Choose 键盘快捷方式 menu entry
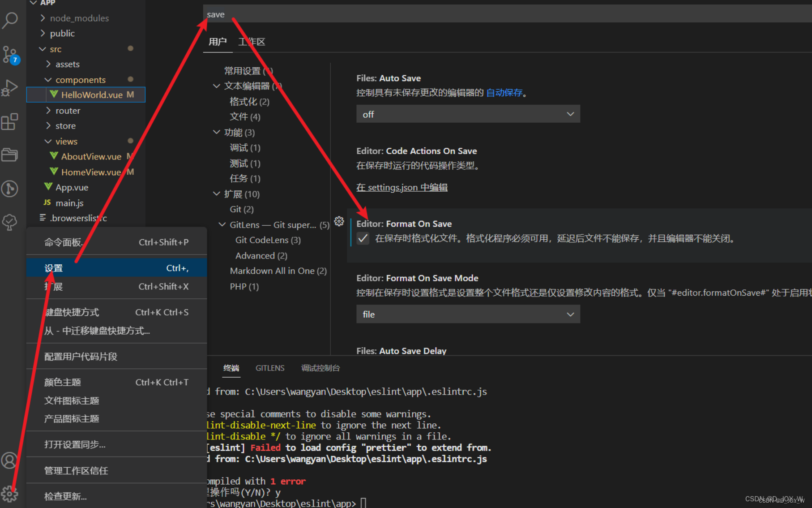The image size is (812, 508). 116,312
